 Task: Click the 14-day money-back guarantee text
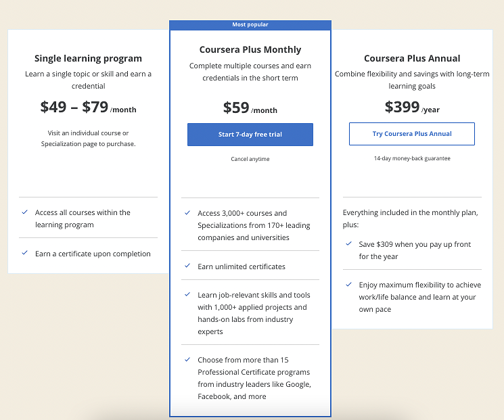[412, 158]
